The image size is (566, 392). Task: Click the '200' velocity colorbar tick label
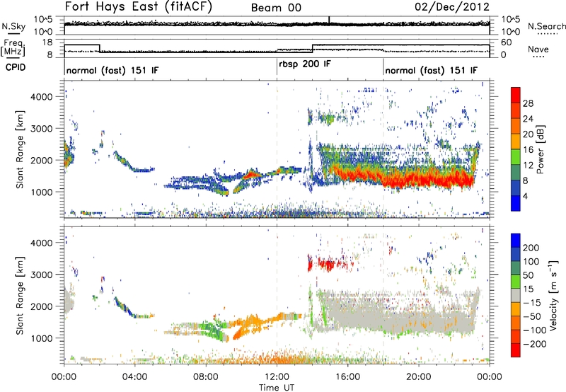[x=531, y=248]
